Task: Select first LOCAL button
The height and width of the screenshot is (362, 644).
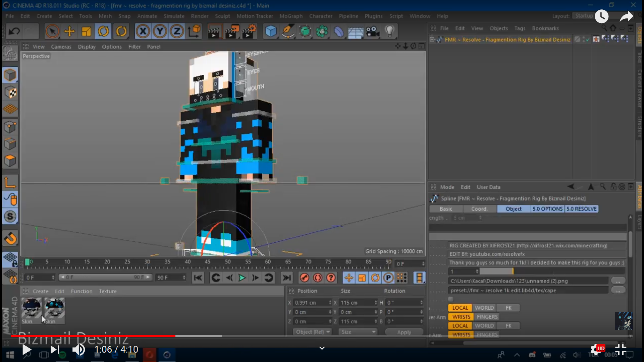Action: pyautogui.click(x=460, y=308)
